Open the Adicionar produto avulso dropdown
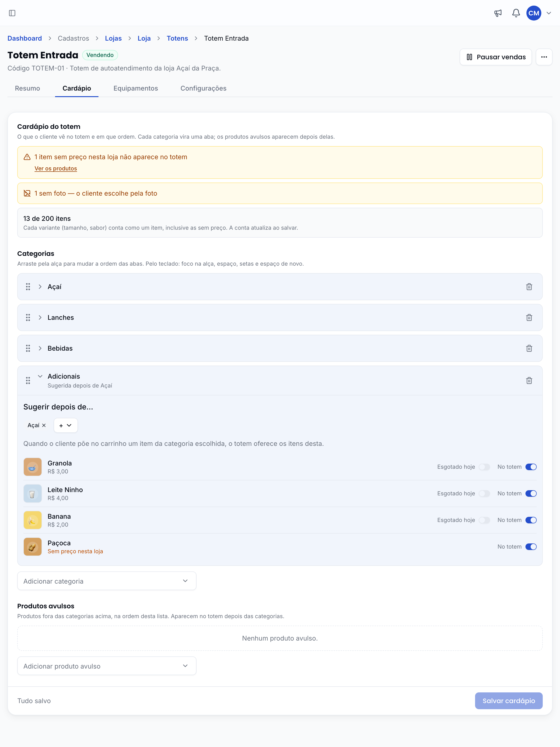This screenshot has height=747, width=560. click(107, 666)
